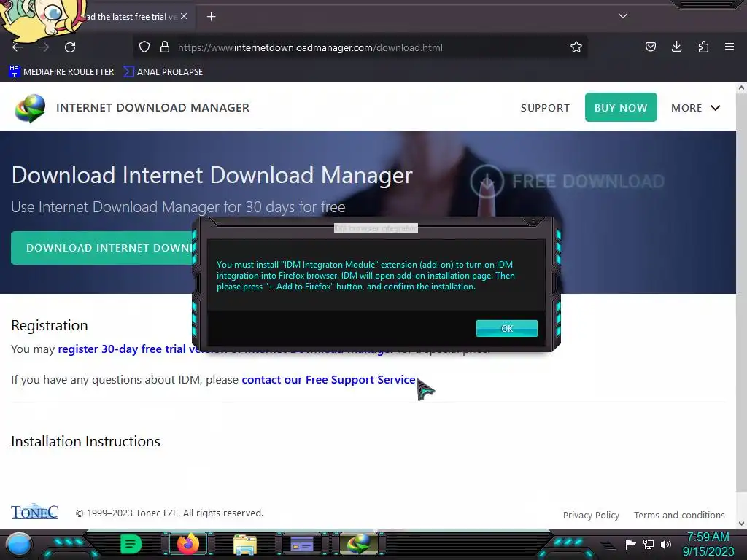Open the Start orb on taskbar
This screenshot has width=747, height=560.
[x=19, y=544]
